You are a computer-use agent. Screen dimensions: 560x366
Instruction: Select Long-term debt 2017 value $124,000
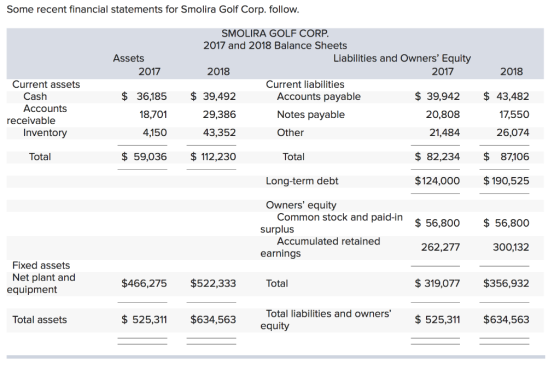437,181
